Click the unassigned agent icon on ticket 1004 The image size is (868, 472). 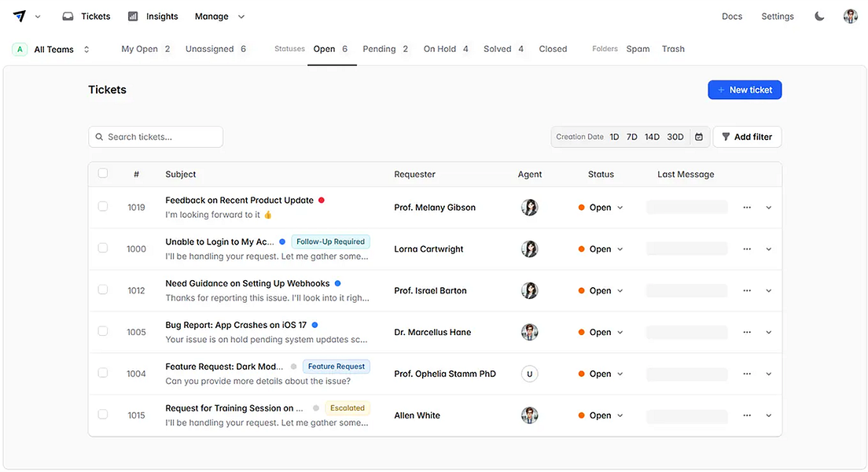tap(530, 374)
